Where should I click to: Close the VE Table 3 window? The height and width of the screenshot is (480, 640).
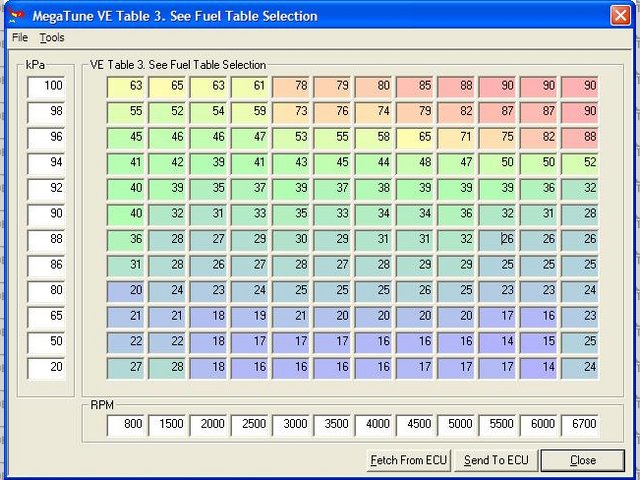click(x=620, y=16)
